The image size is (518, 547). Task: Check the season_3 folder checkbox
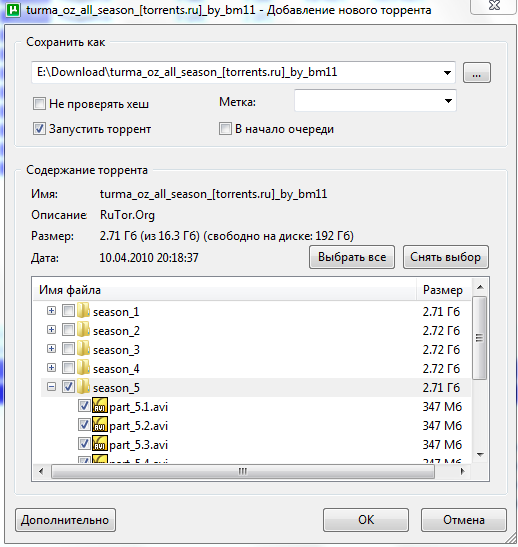(x=68, y=349)
